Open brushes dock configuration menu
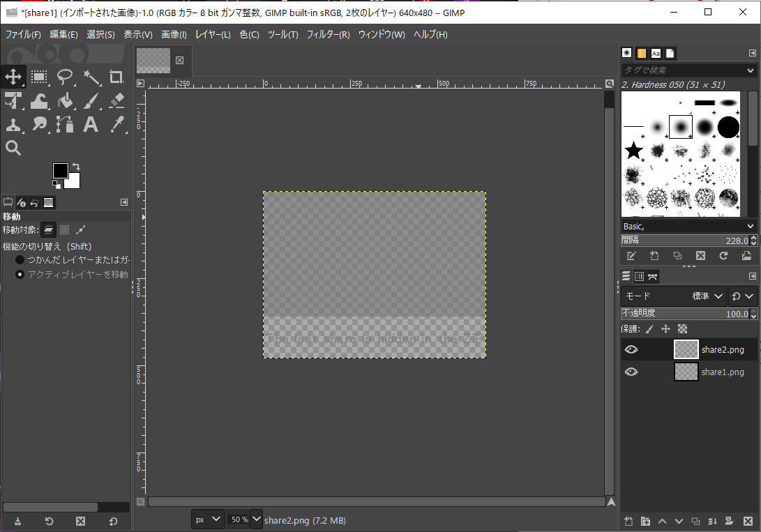Screen dimensions: 761x532 pos(752,53)
